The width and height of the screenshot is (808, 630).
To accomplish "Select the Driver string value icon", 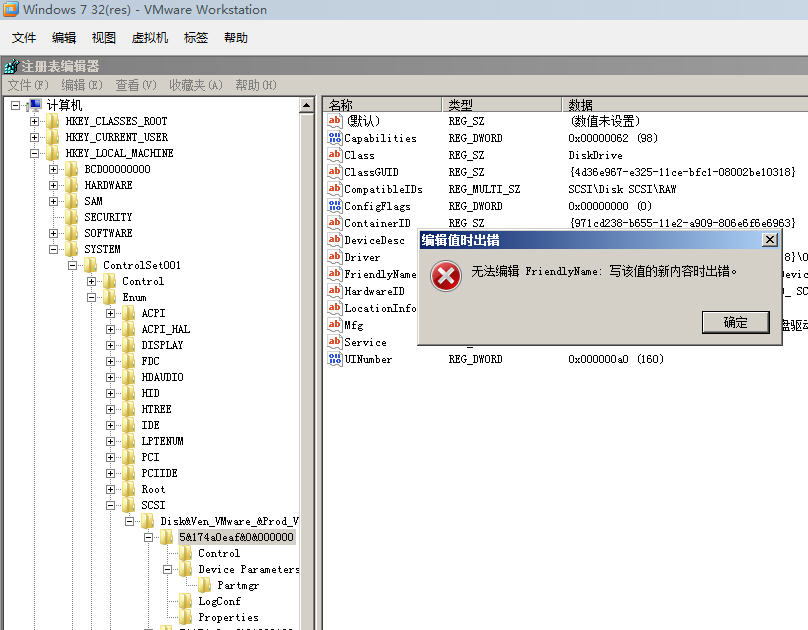I will point(334,257).
